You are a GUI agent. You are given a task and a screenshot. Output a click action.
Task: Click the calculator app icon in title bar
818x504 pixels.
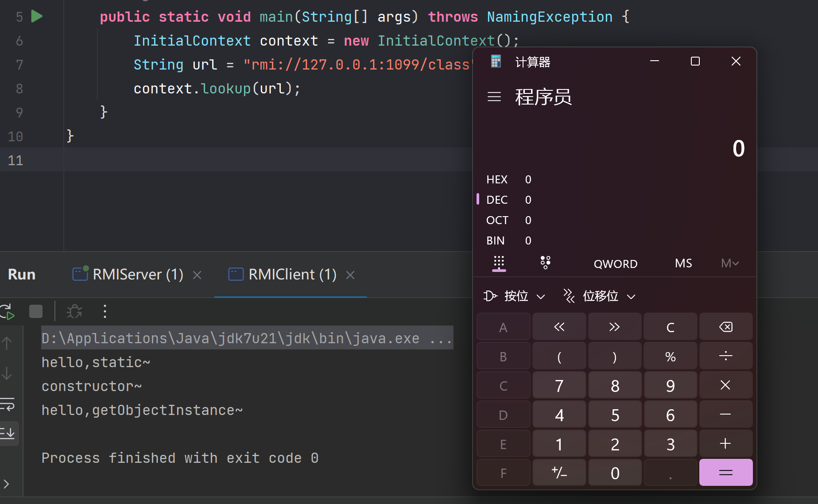point(496,62)
